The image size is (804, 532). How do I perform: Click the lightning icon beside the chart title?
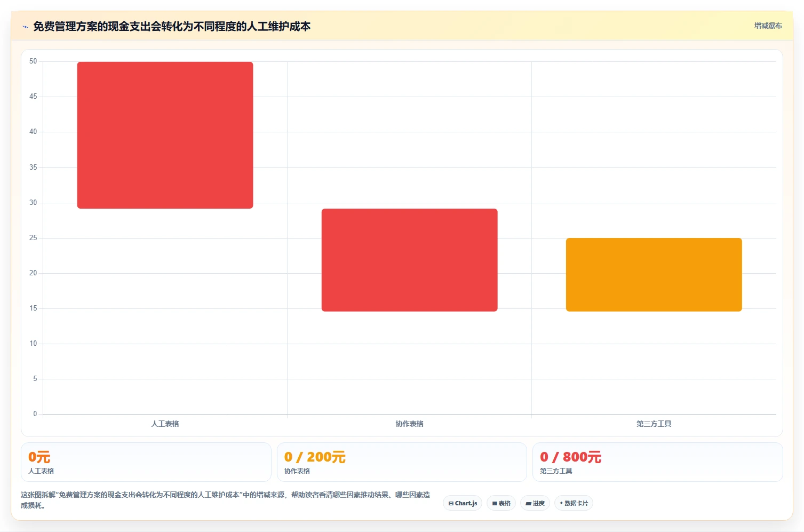click(x=25, y=27)
